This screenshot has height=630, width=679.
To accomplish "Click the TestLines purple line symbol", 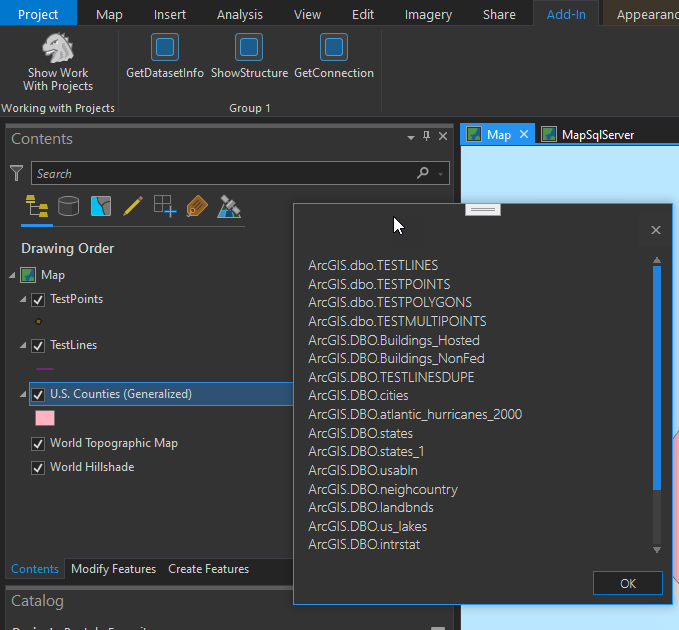I will 45,369.
